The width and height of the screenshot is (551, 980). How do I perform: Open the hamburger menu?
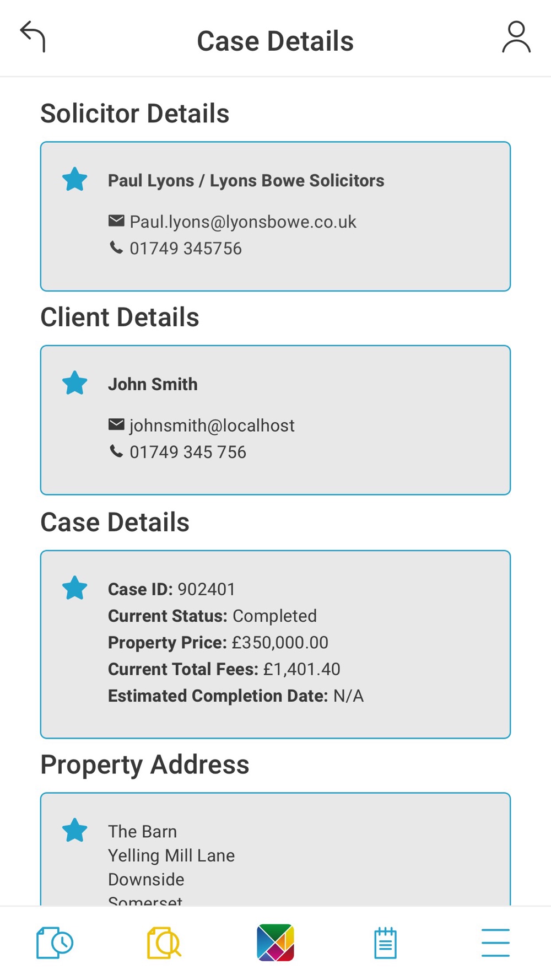(495, 943)
